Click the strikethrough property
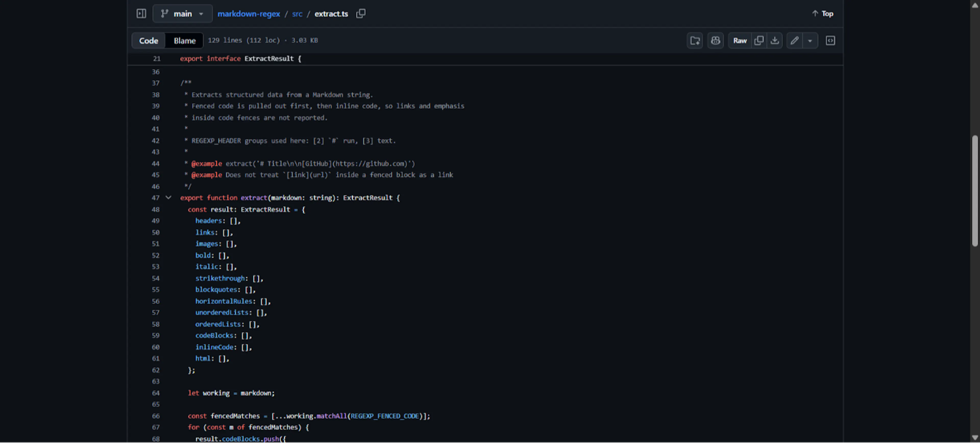Image resolution: width=980 pixels, height=443 pixels. [x=220, y=278]
